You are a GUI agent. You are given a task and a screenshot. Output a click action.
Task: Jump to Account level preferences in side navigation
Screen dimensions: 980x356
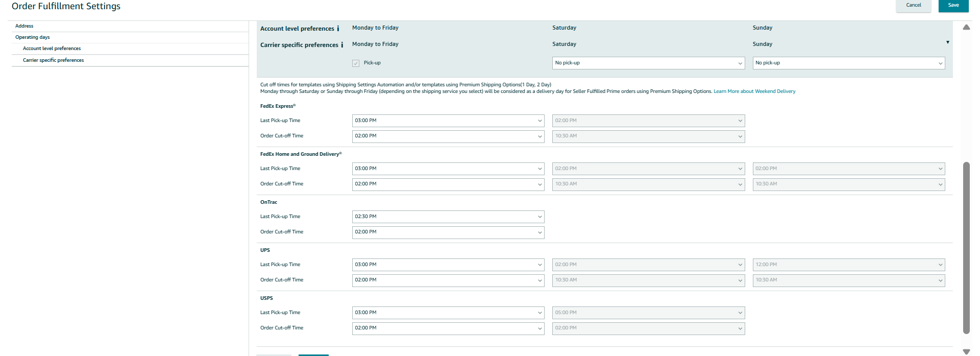pyautogui.click(x=52, y=49)
